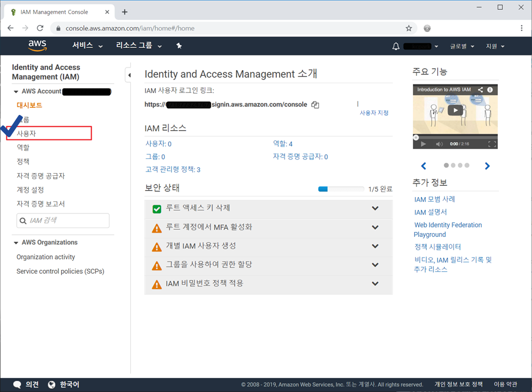Expand the 그룹을 사용하여 권한 할당 section
Image resolution: width=532 pixels, height=392 pixels.
pos(375,265)
